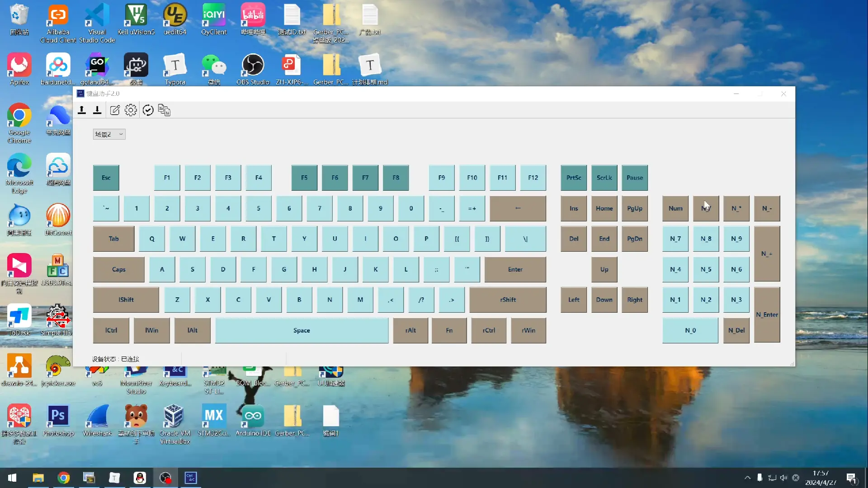Select the Enter key in main block
The width and height of the screenshot is (868, 488).
pyautogui.click(x=515, y=269)
